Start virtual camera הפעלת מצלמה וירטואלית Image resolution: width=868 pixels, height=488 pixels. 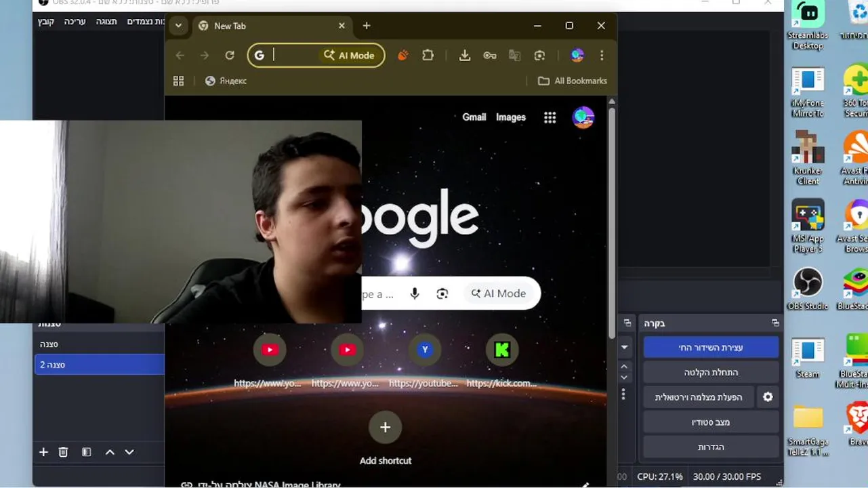[x=699, y=398]
